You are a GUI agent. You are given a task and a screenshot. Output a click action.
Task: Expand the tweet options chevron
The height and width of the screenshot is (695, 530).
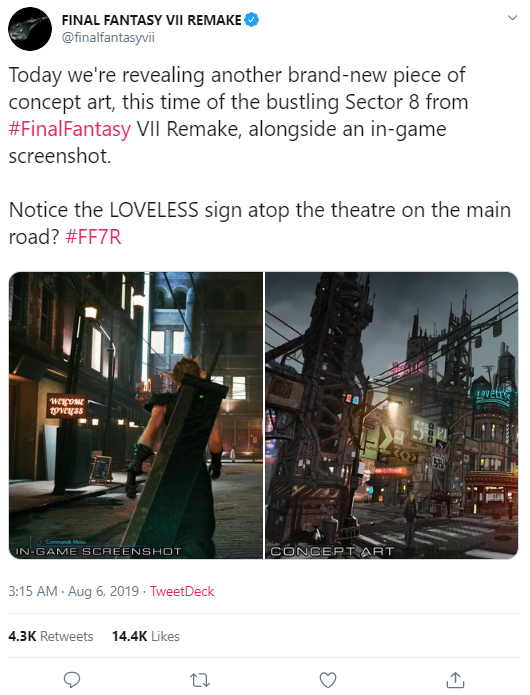512,18
